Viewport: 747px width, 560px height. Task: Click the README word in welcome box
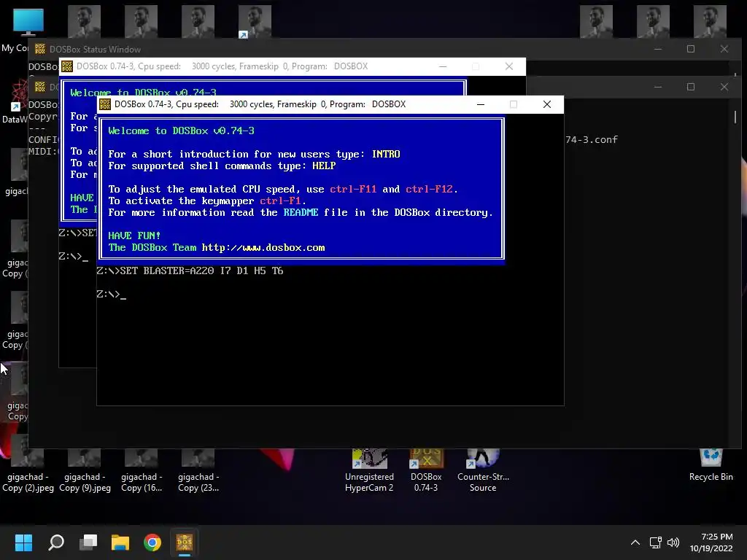[301, 212]
